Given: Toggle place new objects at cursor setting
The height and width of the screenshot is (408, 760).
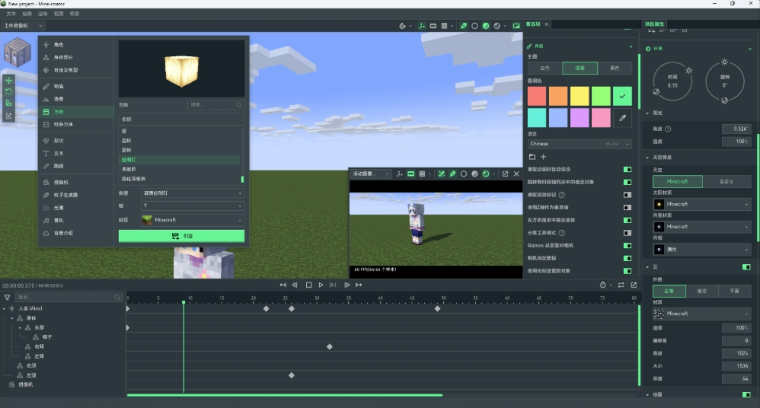Looking at the screenshot, I should coord(627,271).
